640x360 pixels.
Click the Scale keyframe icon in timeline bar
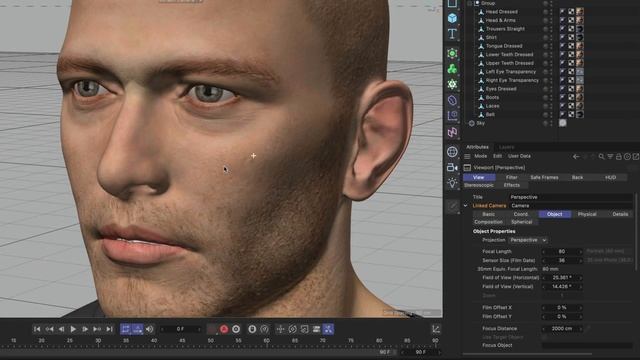click(x=304, y=329)
